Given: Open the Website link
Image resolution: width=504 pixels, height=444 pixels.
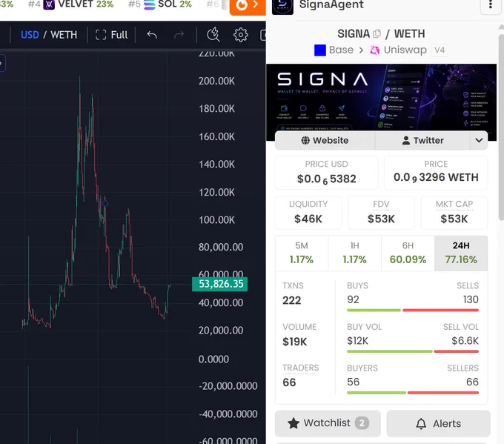Looking at the screenshot, I should pos(325,141).
